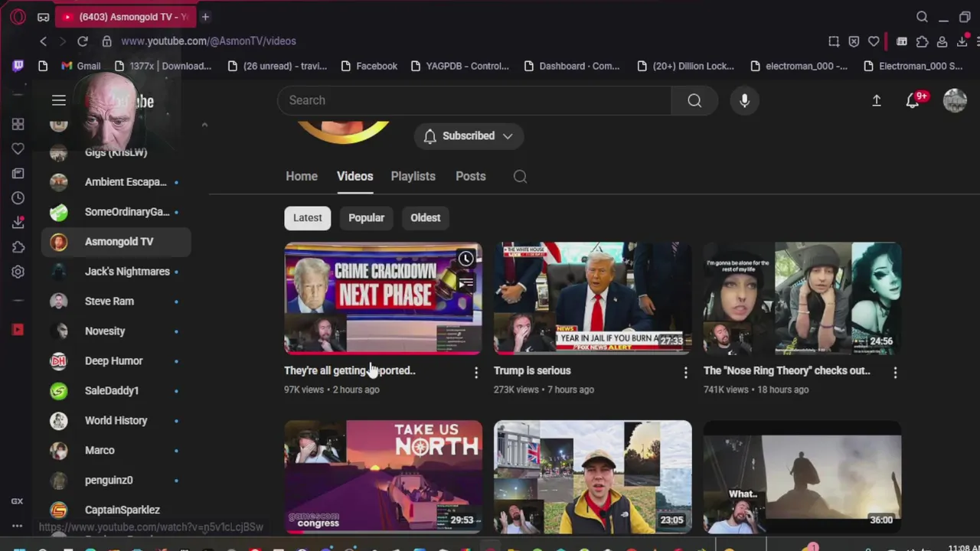This screenshot has height=551, width=980.
Task: Open Twitch from the browser sidebar
Action: coord(18,66)
